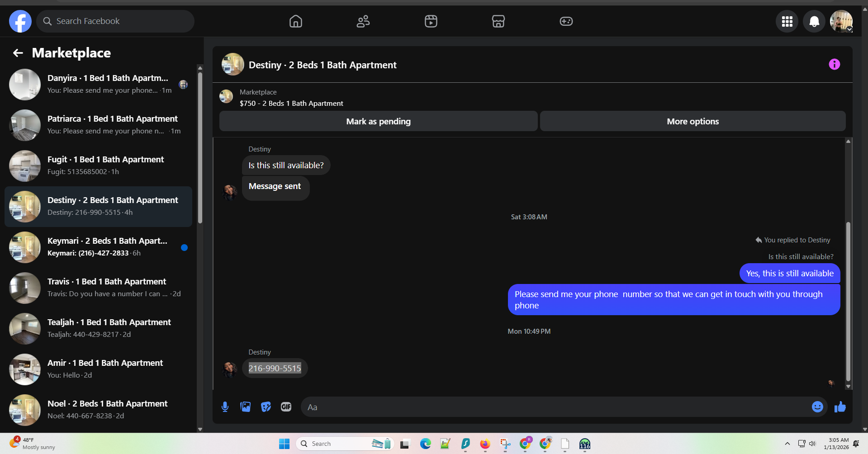Viewport: 868px width, 454px height.
Task: Open the GIF picker icon
Action: coord(286,407)
